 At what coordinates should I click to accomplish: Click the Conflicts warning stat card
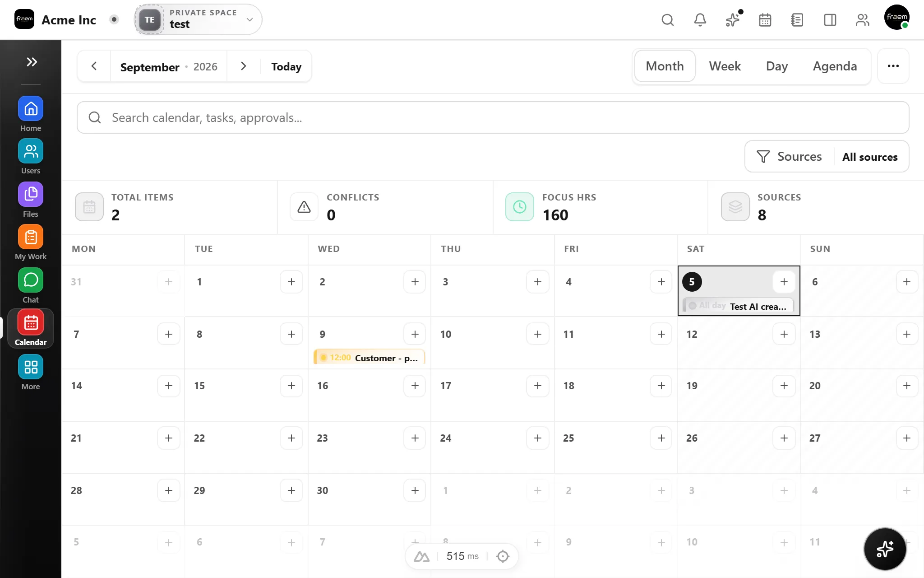[385, 207]
